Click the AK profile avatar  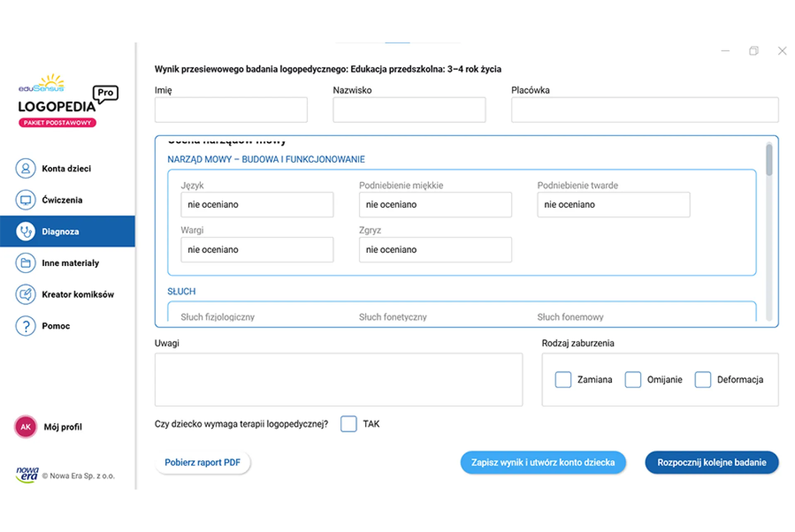point(26,427)
